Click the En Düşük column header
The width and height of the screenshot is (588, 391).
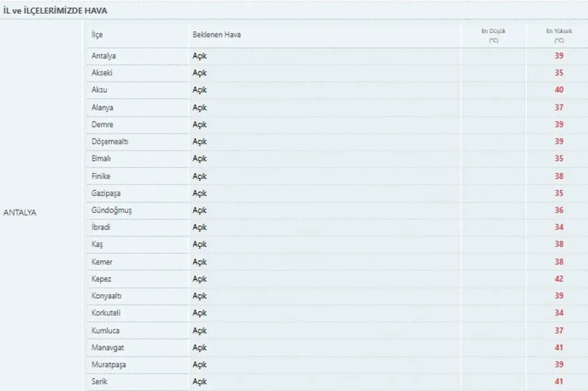[x=493, y=36]
